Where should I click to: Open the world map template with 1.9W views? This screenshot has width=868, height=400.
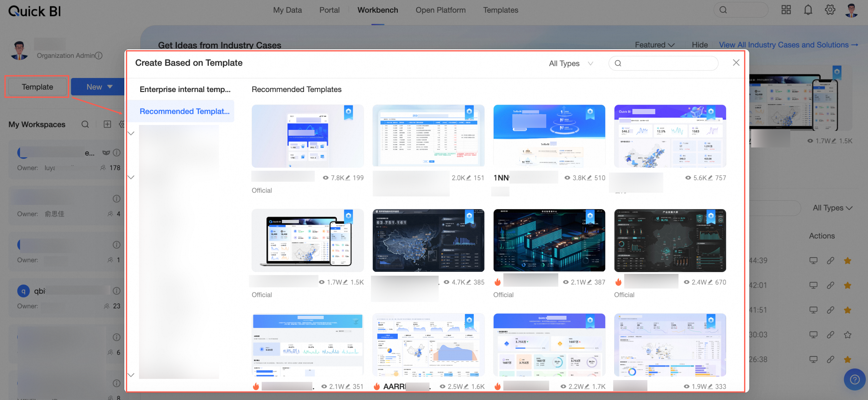pos(670,345)
